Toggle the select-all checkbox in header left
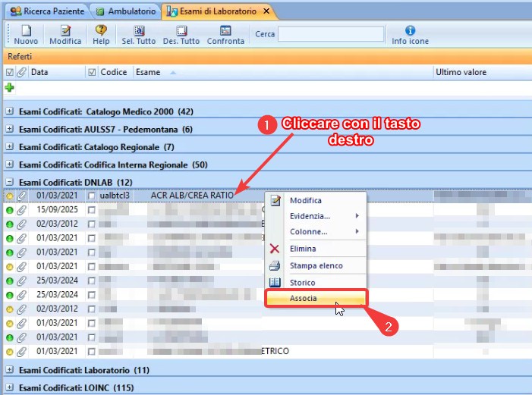The image size is (532, 395). pyautogui.click(x=10, y=72)
